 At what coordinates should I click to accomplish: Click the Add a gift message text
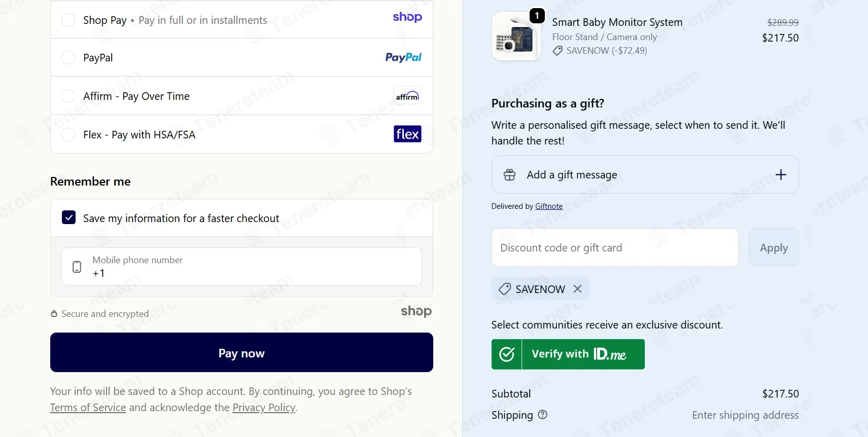572,175
